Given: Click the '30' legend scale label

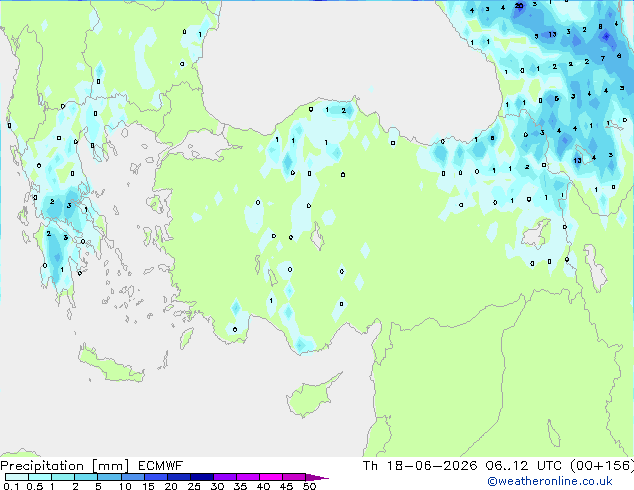Looking at the screenshot, I should pyautogui.click(x=217, y=486).
